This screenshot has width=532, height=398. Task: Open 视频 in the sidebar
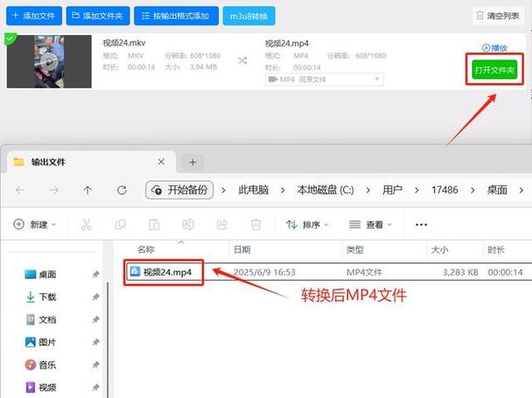point(41,388)
